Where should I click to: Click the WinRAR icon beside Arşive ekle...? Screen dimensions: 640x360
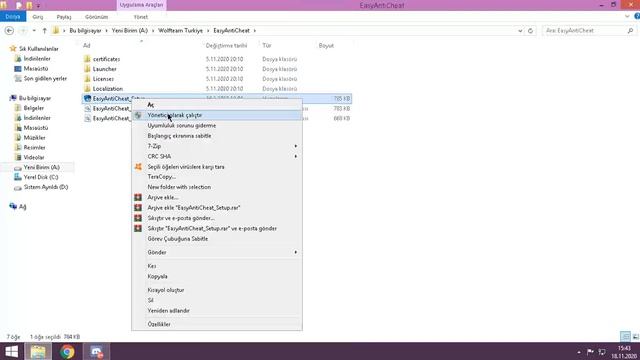138,197
